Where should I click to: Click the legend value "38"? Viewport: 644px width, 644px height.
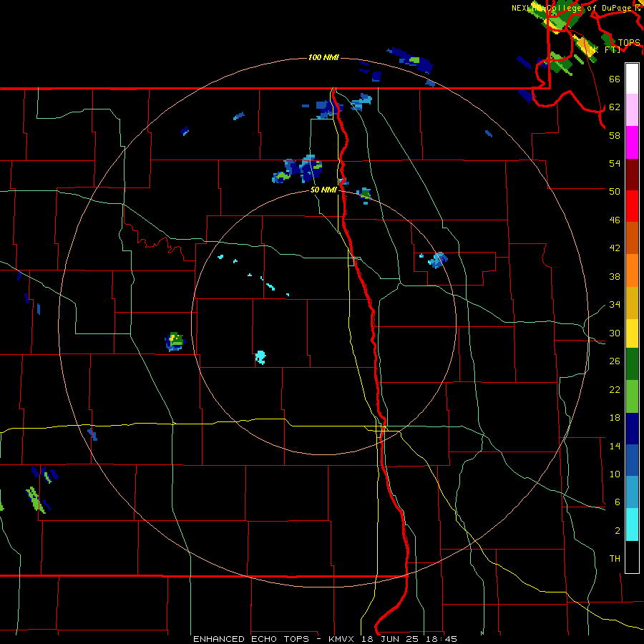tap(615, 276)
